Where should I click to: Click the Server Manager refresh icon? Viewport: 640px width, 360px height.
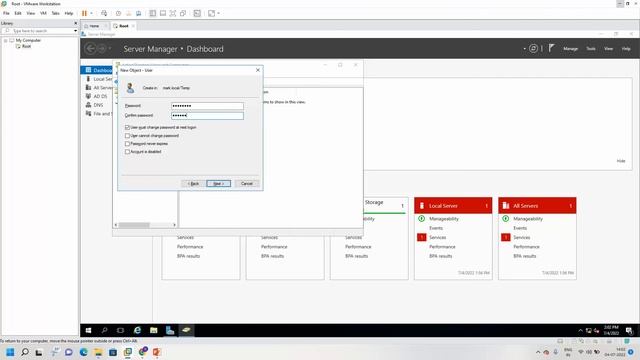(x=533, y=49)
